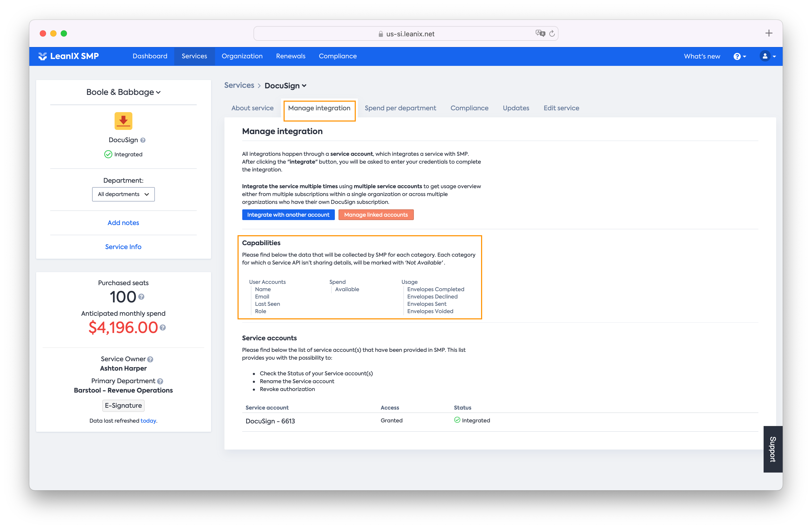Click the E-Signature category tag
Screen dimensions: 812x529
click(x=123, y=406)
